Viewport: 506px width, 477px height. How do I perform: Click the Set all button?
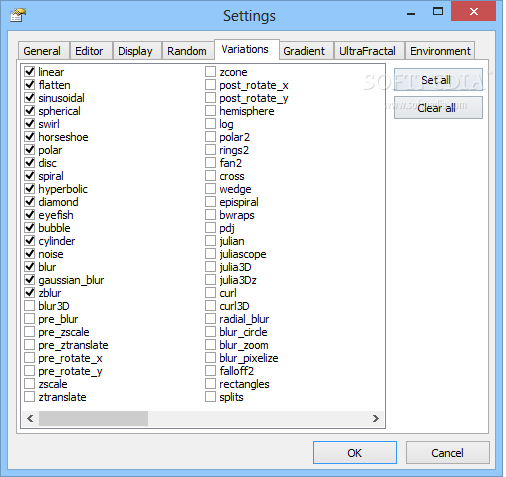click(438, 80)
